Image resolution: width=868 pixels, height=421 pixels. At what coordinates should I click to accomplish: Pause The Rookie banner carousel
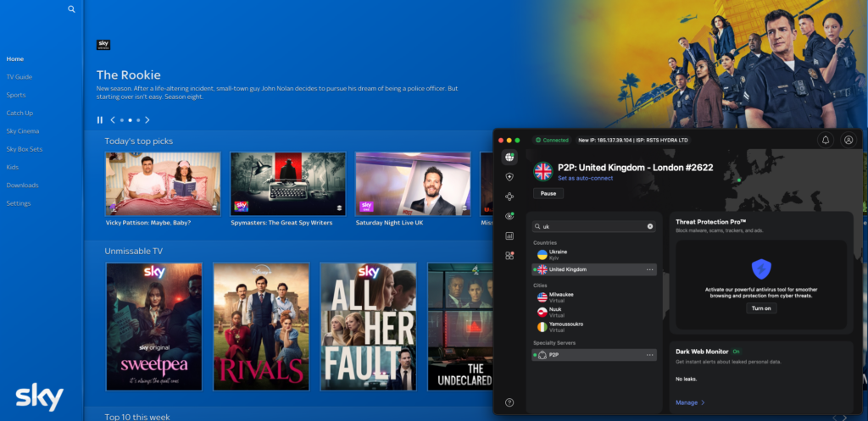100,120
